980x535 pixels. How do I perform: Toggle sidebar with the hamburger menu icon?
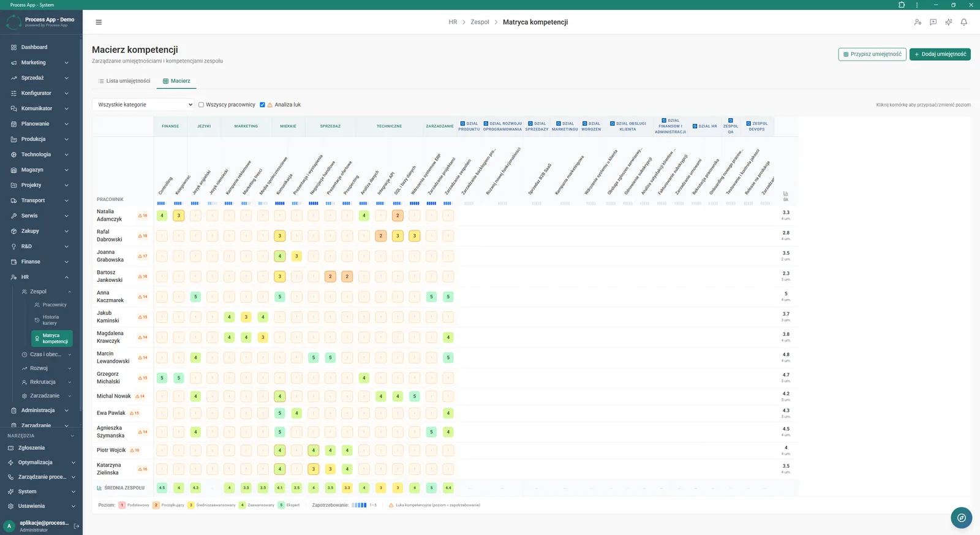pyautogui.click(x=99, y=22)
